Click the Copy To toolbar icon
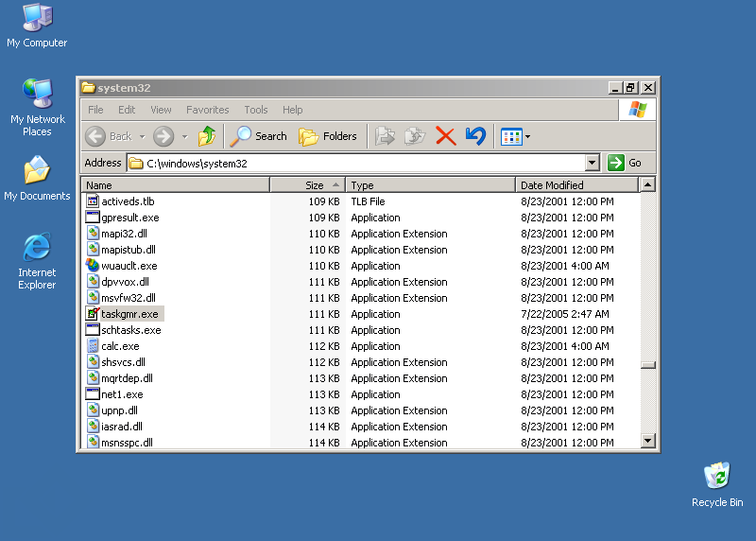756x541 pixels. point(415,136)
